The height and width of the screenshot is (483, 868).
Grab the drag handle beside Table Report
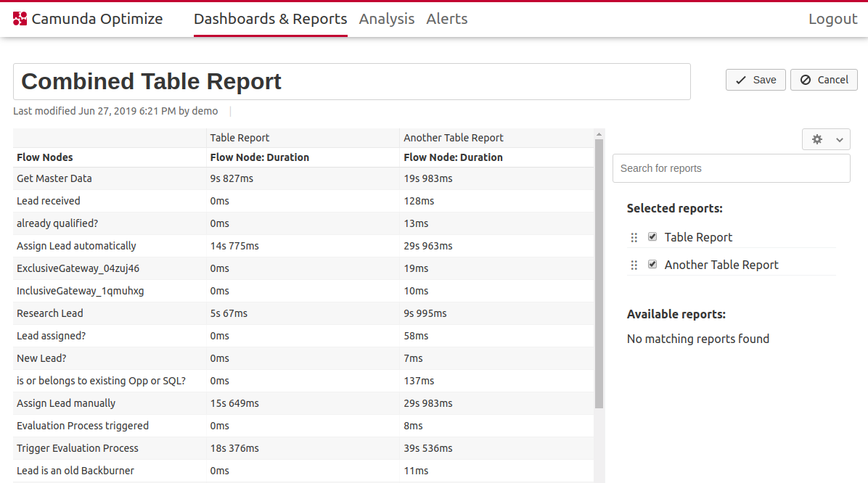point(634,237)
